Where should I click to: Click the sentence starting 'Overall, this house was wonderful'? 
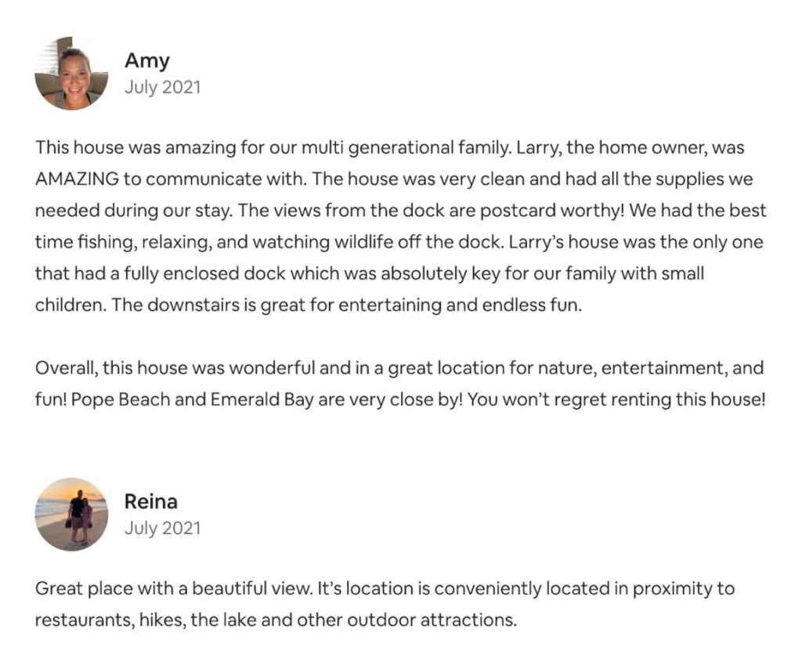[399, 368]
